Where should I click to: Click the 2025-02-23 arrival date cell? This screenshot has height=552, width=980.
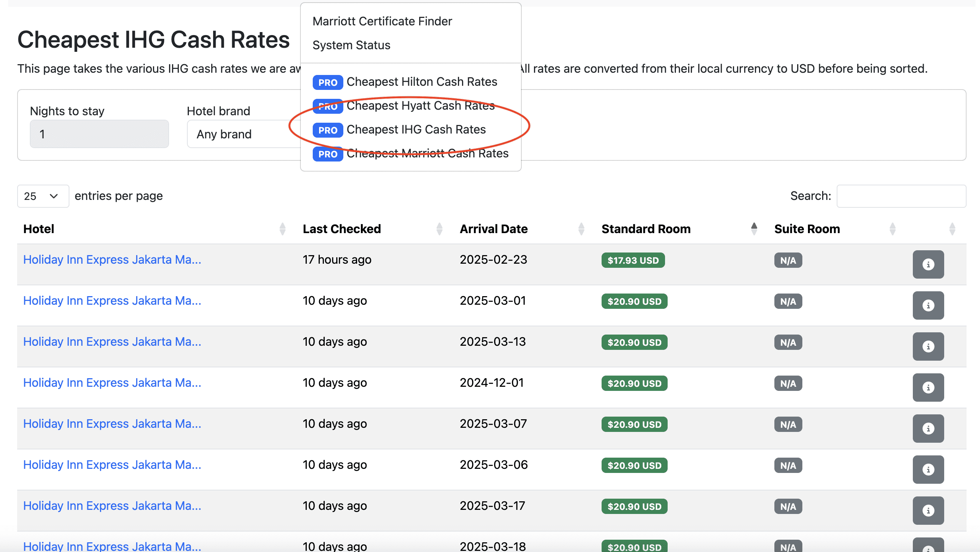click(x=493, y=260)
